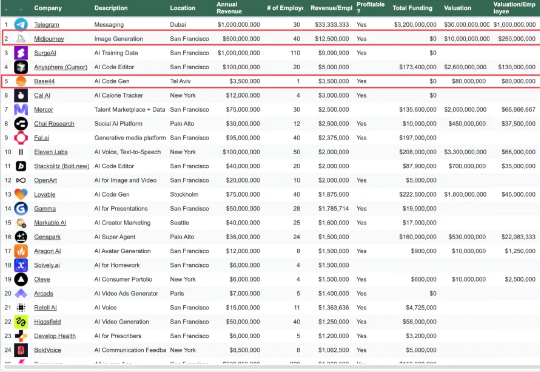Open the Cal AI company link
The height and width of the screenshot is (372, 540).
point(42,95)
